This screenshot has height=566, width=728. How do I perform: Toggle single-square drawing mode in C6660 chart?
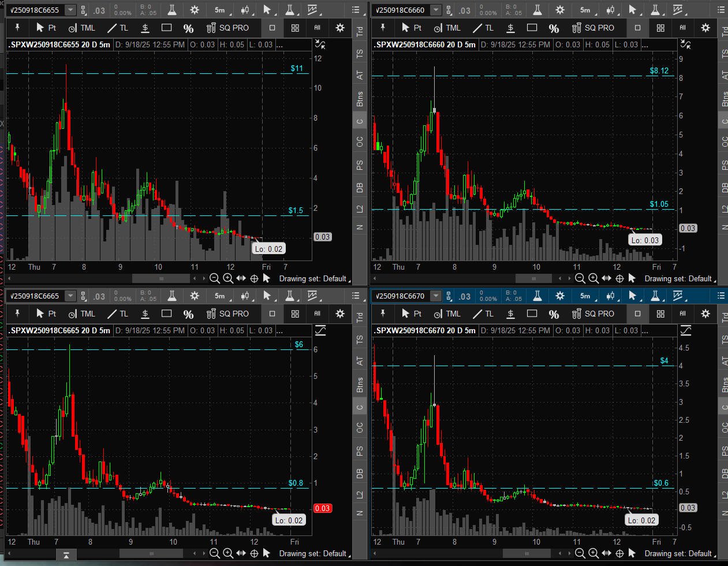tap(637, 28)
